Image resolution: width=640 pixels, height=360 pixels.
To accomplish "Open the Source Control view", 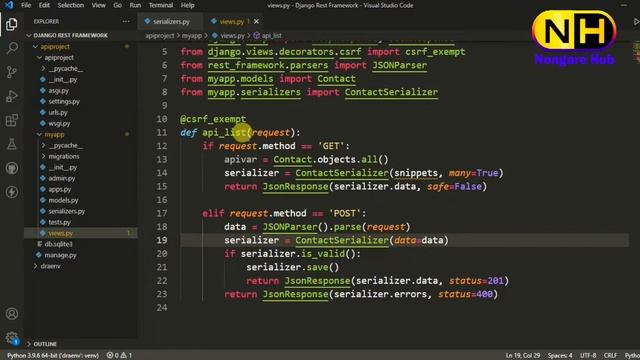I will (x=11, y=72).
